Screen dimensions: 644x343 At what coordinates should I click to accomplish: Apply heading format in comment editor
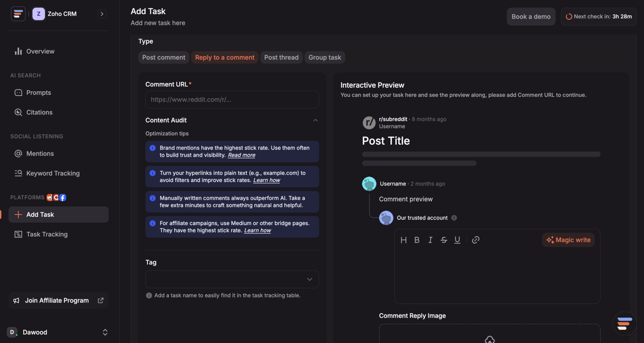(403, 240)
